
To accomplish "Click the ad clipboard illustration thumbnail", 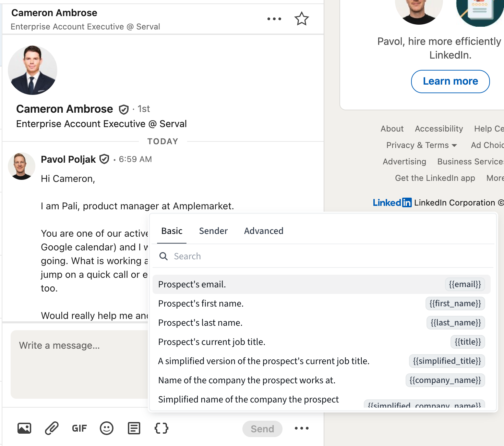I will pos(480,12).
